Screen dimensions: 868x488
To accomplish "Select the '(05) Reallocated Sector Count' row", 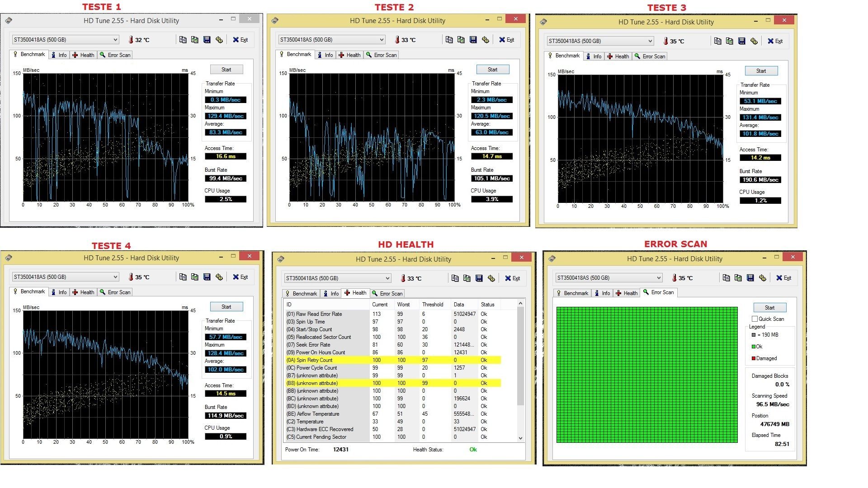I will [x=392, y=337].
